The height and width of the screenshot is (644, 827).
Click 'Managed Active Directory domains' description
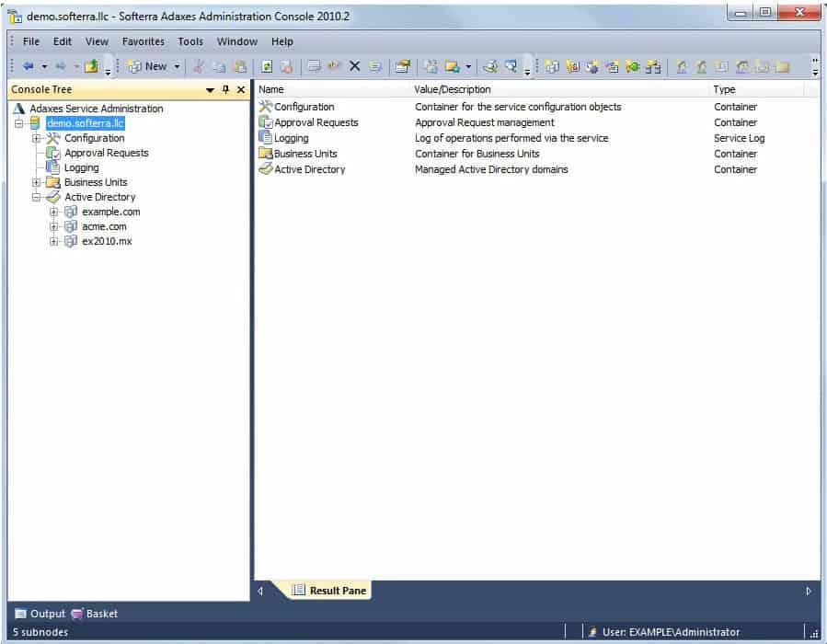(x=491, y=169)
